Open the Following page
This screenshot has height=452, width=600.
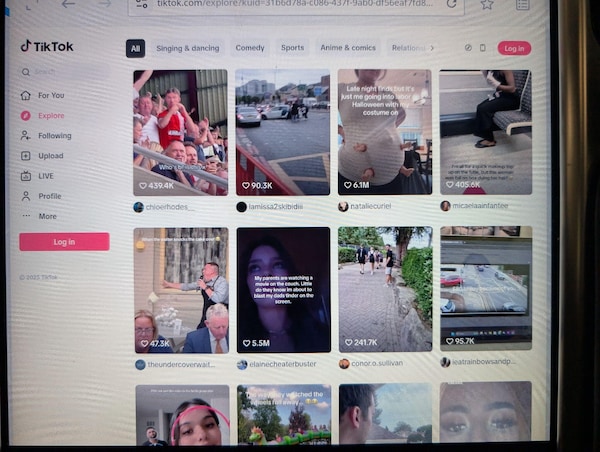click(x=54, y=136)
